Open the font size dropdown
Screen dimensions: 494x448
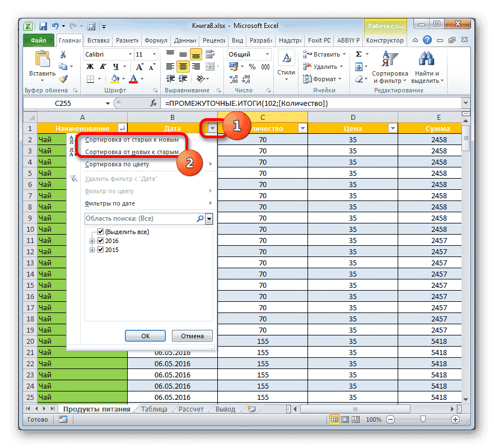[x=154, y=54]
